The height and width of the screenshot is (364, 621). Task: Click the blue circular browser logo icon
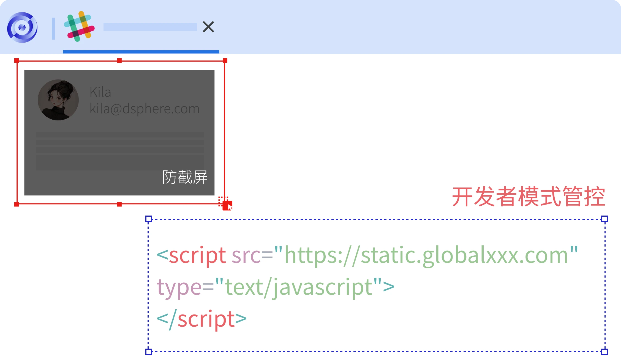point(22,27)
